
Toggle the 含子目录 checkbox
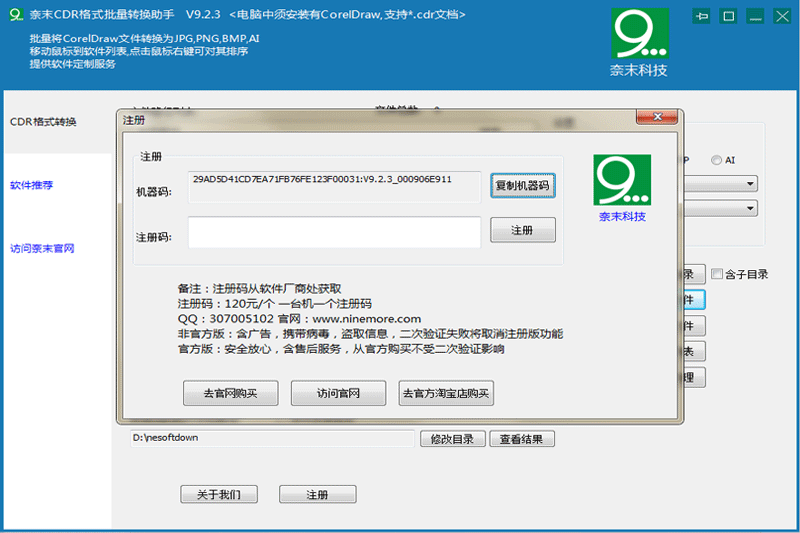[717, 274]
